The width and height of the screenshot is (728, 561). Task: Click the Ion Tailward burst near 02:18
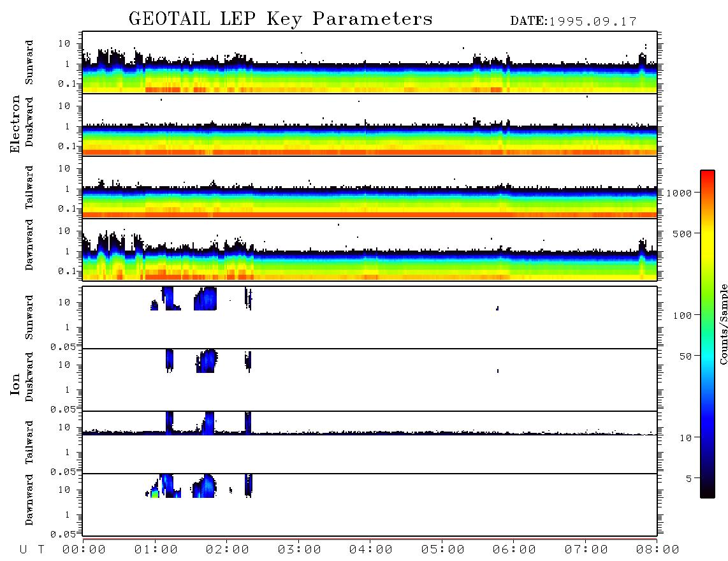pos(248,423)
